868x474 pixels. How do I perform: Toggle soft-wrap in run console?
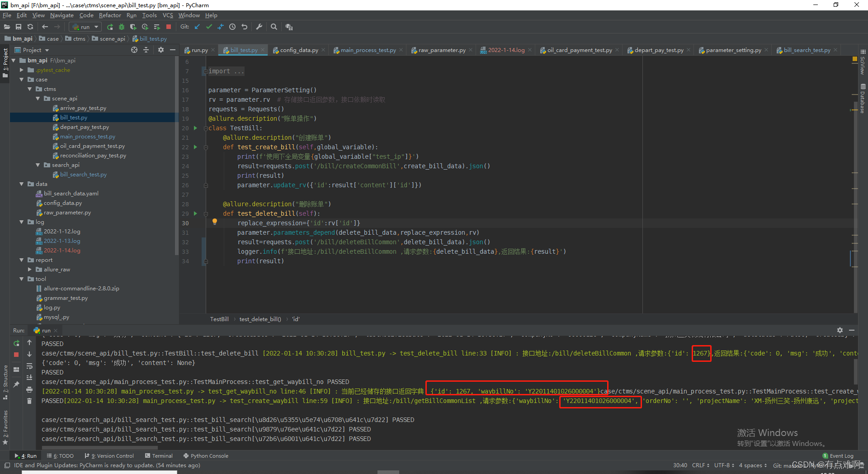29,366
